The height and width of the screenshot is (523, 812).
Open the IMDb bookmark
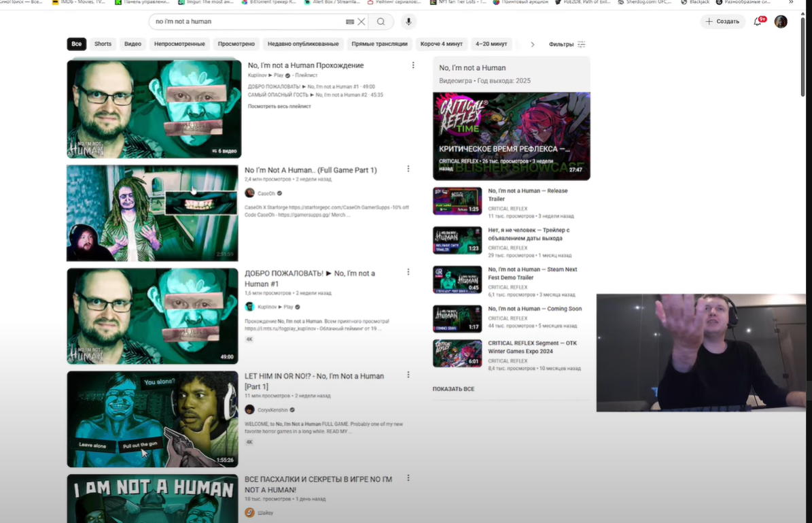78,2
